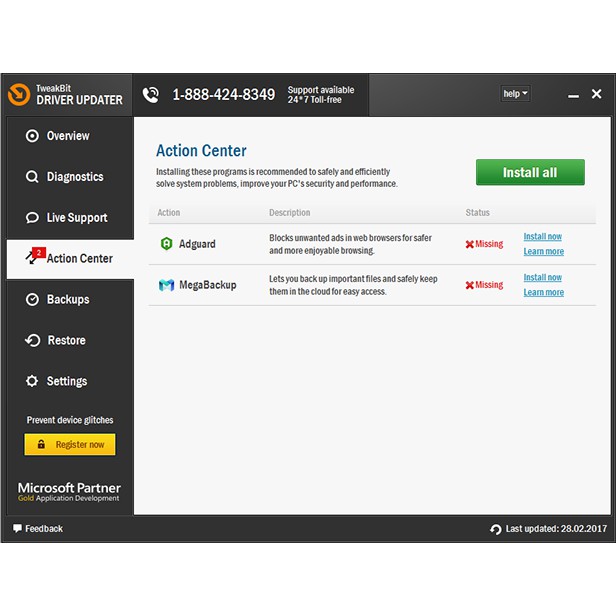The height and width of the screenshot is (616, 616).
Task: Click the Last updated refresh icon
Action: pos(495,529)
